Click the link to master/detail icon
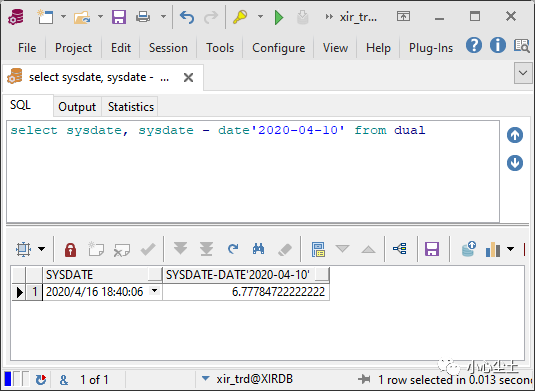535x391 pixels. point(400,249)
